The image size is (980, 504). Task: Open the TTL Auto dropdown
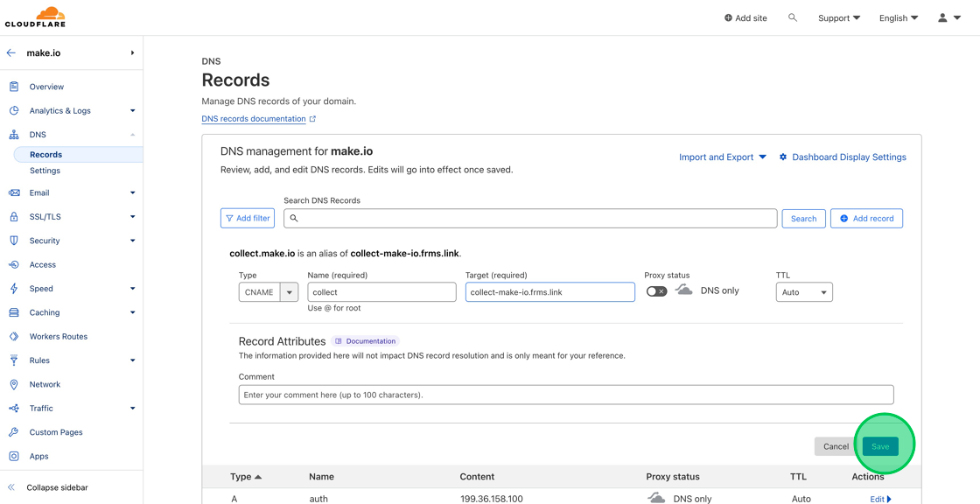(803, 291)
